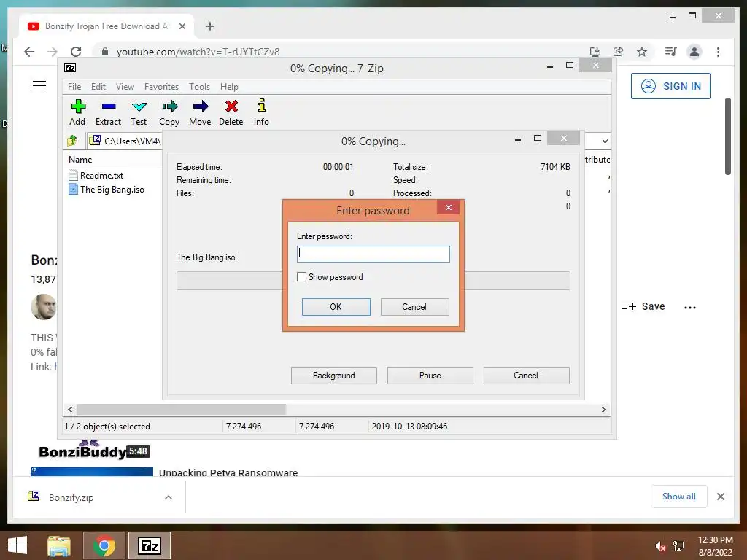
Task: Open the media control icon in Chrome
Action: (671, 52)
